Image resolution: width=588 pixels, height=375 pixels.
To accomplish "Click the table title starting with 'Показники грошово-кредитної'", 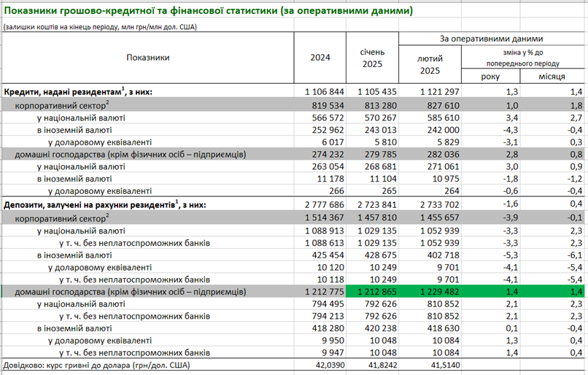I will 208,11.
